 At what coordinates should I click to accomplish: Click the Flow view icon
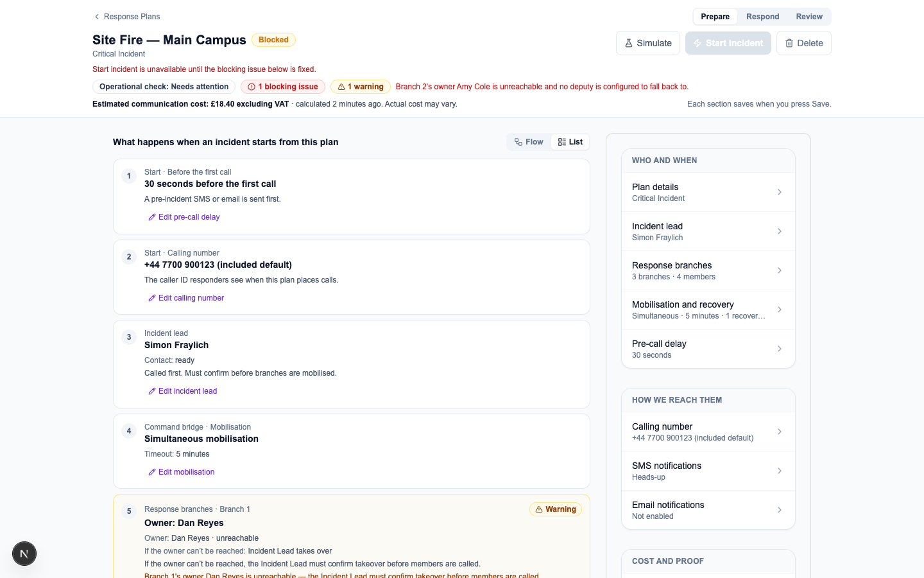[x=518, y=142]
